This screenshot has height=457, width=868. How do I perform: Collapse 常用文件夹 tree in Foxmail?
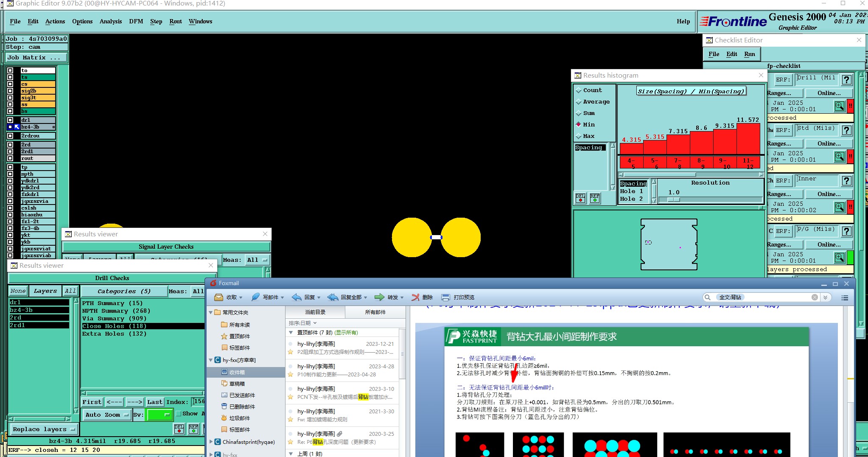coord(211,312)
